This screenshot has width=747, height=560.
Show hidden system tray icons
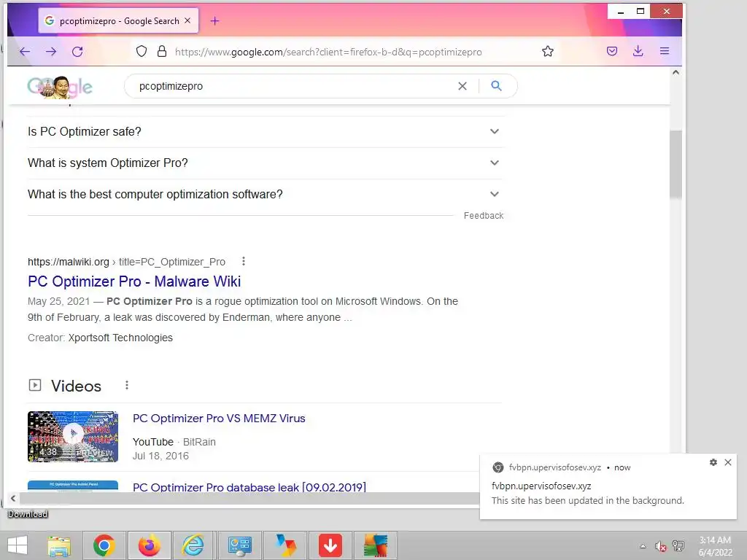[x=643, y=546]
